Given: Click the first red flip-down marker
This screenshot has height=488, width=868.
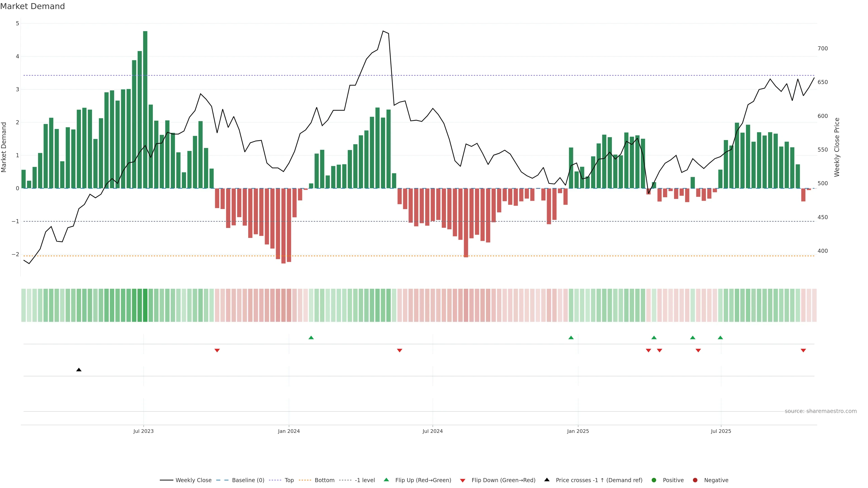Looking at the screenshot, I should pyautogui.click(x=217, y=351).
